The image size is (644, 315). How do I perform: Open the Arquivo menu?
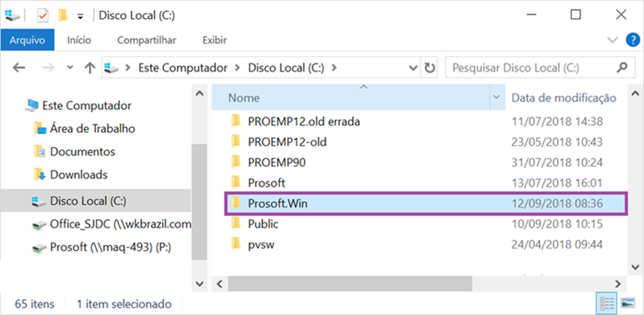27,40
